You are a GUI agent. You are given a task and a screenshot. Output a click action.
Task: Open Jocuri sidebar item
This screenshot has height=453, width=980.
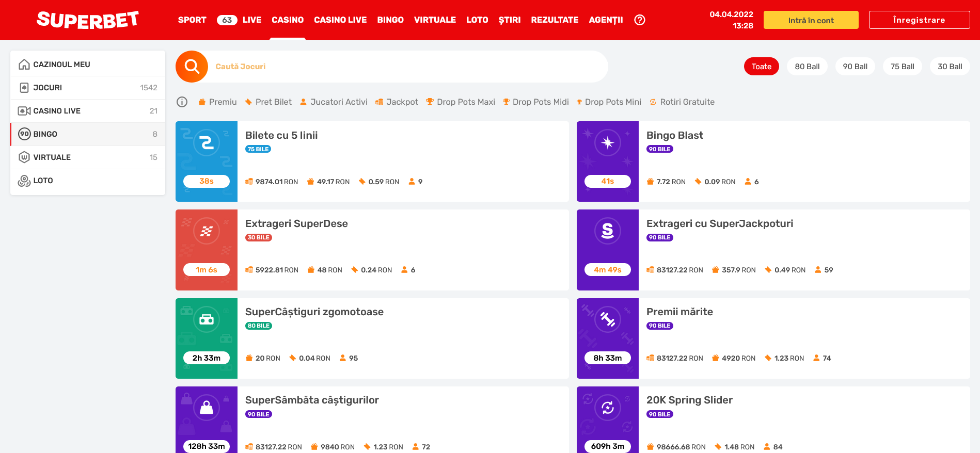(88, 88)
